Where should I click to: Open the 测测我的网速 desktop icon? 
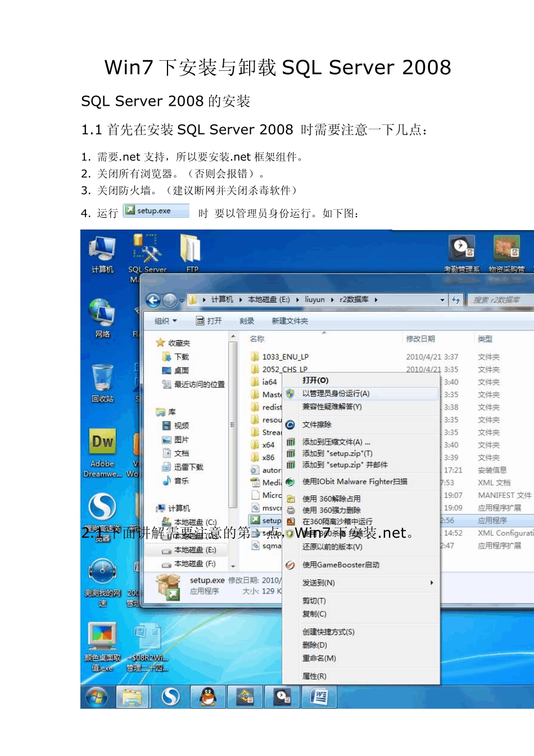click(x=102, y=582)
